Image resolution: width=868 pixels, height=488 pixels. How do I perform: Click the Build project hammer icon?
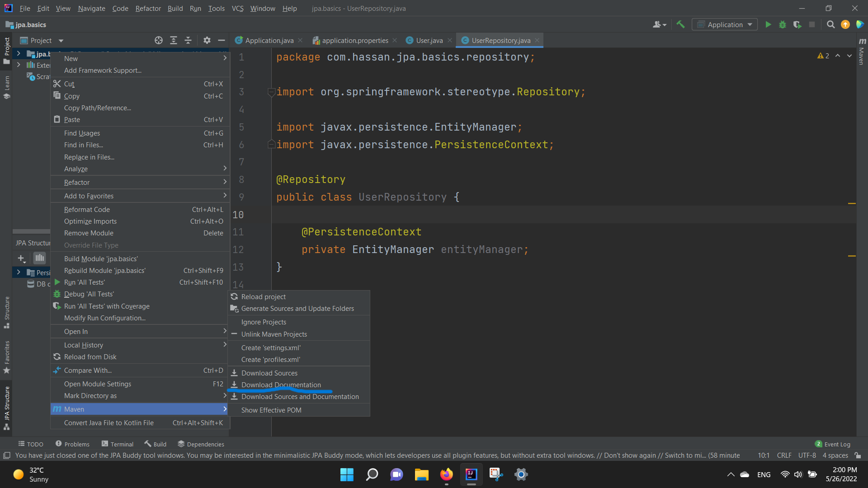680,25
